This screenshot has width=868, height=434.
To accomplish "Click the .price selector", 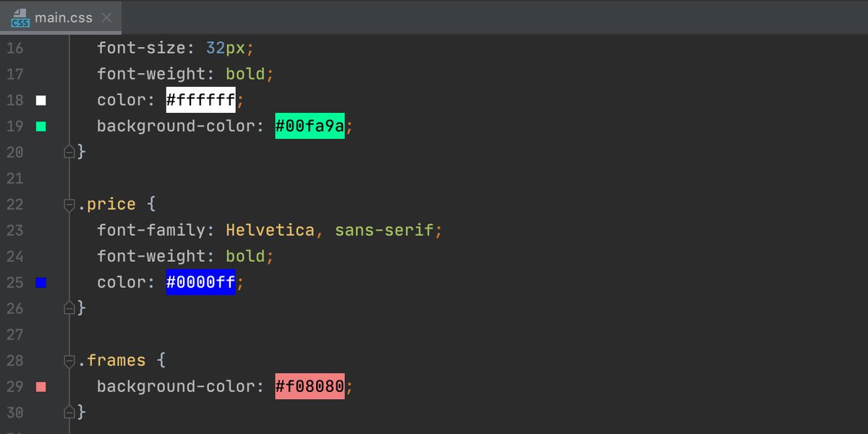I will click(x=107, y=204).
